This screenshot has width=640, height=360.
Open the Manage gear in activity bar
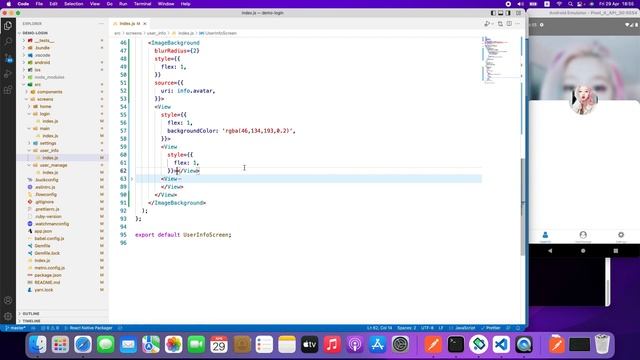(8, 316)
